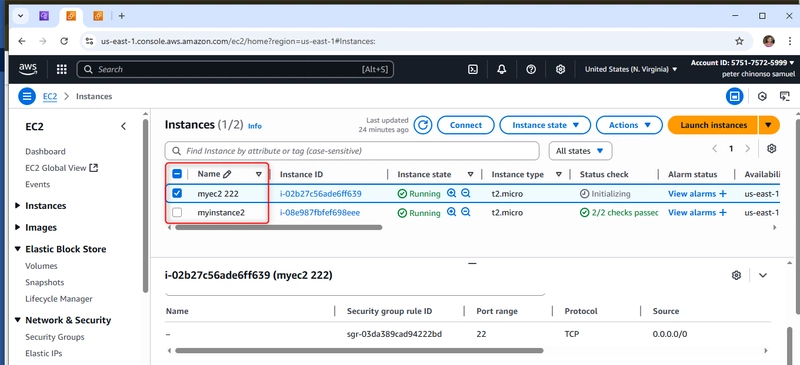Uncheck the myec2 222 instance checkbox
Screen dimensions: 800x365
(x=177, y=193)
